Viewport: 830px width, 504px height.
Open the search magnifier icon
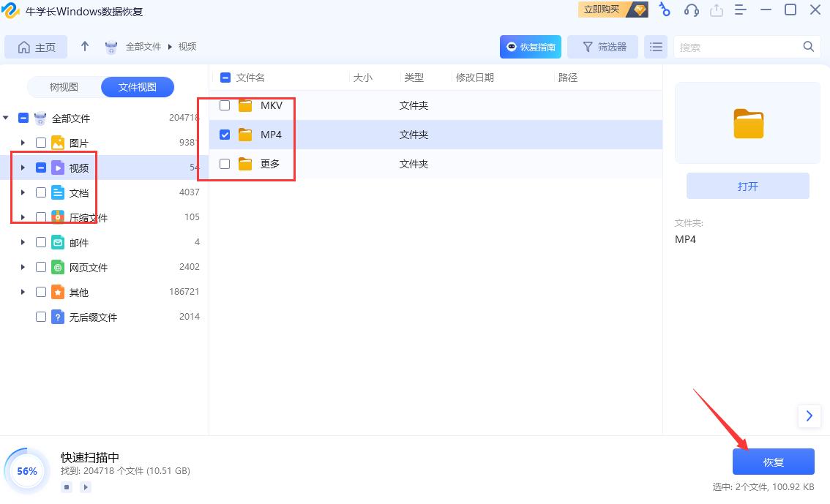808,45
